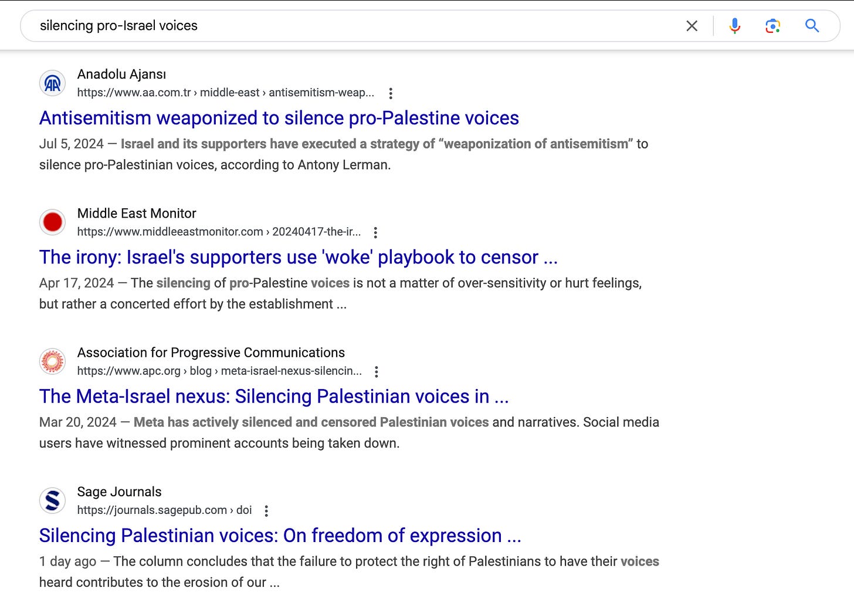Click the 'Apr 17, 2024' result date
The width and height of the screenshot is (854, 616).
77,283
